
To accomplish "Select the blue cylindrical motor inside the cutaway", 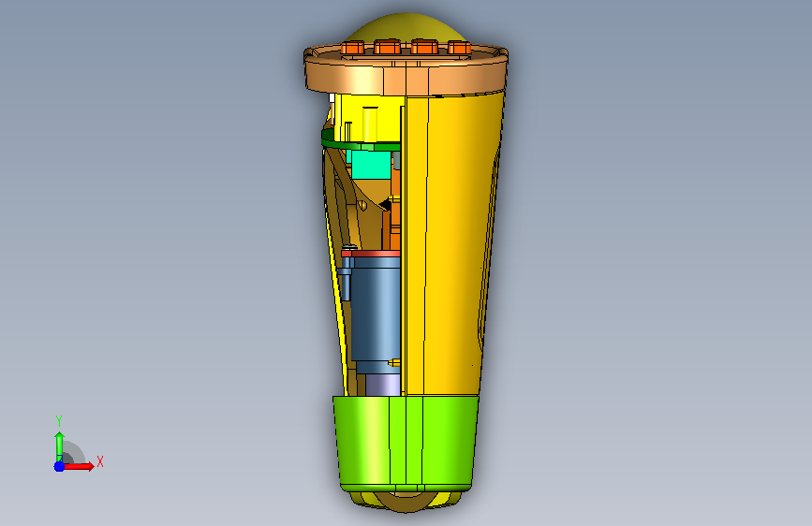I will click(375, 314).
